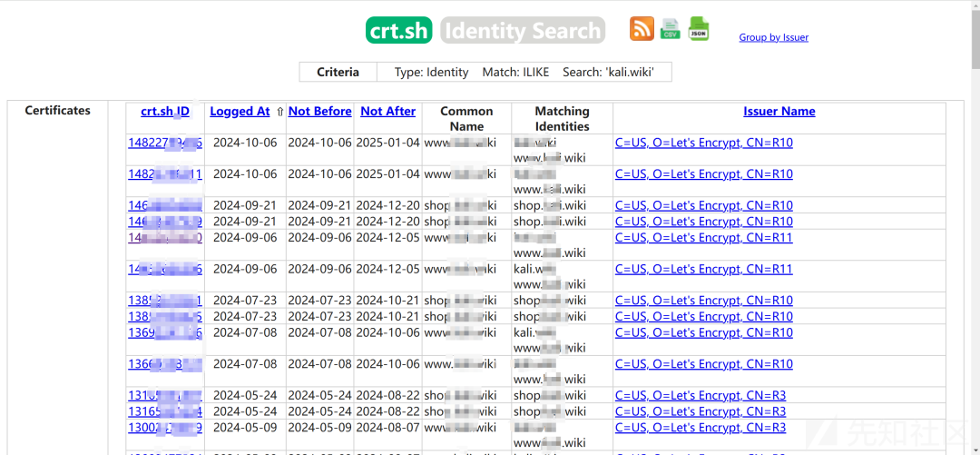This screenshot has width=980, height=455.
Task: Click the Not After date 2024-10-06 in 1369 row
Action: [388, 333]
